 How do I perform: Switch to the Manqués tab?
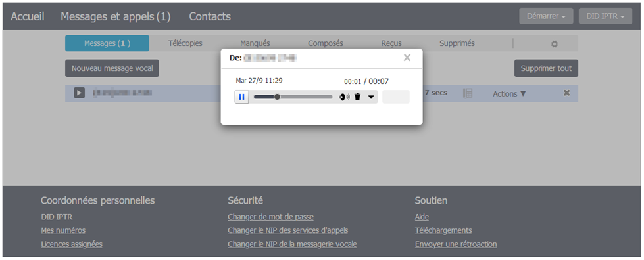[255, 43]
